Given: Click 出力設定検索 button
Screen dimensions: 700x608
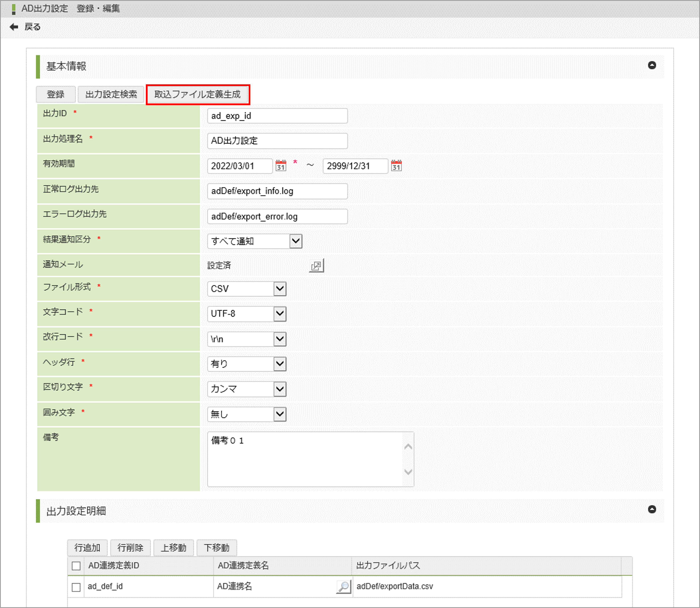Looking at the screenshot, I should [111, 94].
